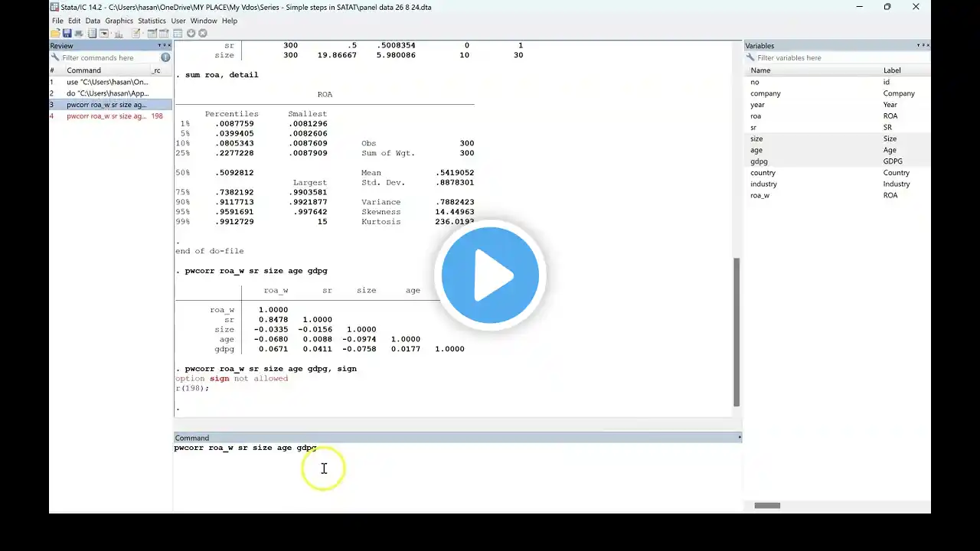Click the Open file toolbar icon

(57, 33)
